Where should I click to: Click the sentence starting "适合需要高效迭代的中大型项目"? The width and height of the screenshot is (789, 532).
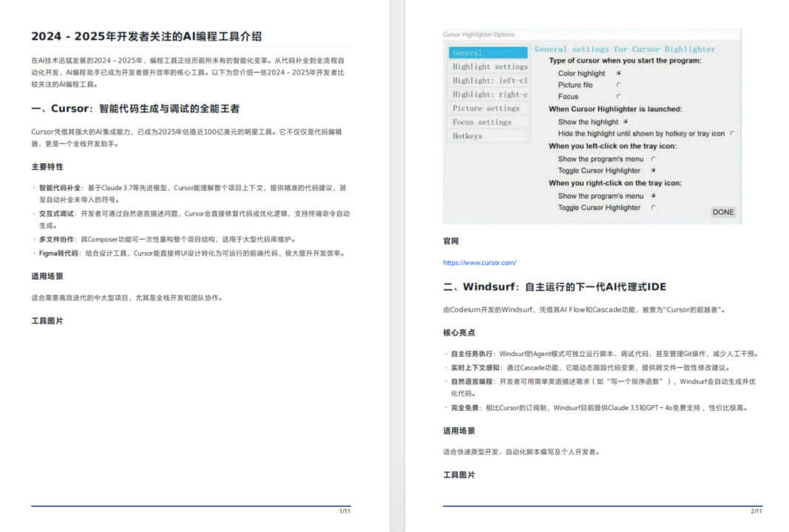(126, 299)
